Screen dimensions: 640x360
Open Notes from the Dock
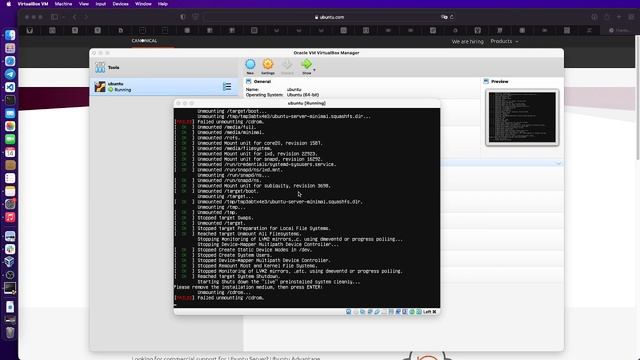(x=10, y=191)
